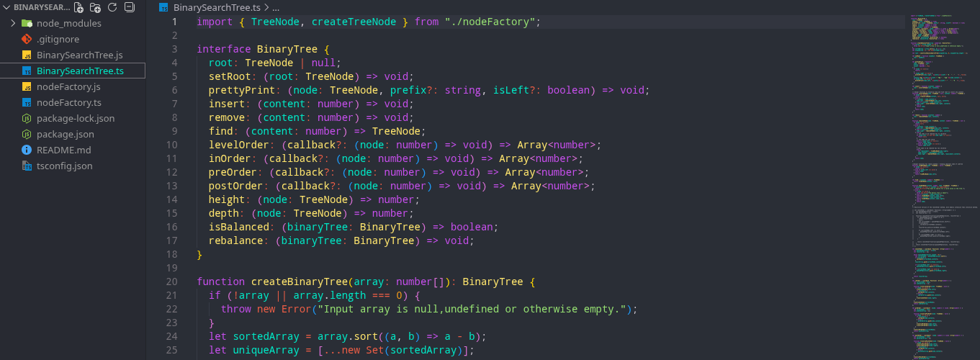Click the icon beside package.json
Screen dimensions: 980x360
tap(27, 134)
